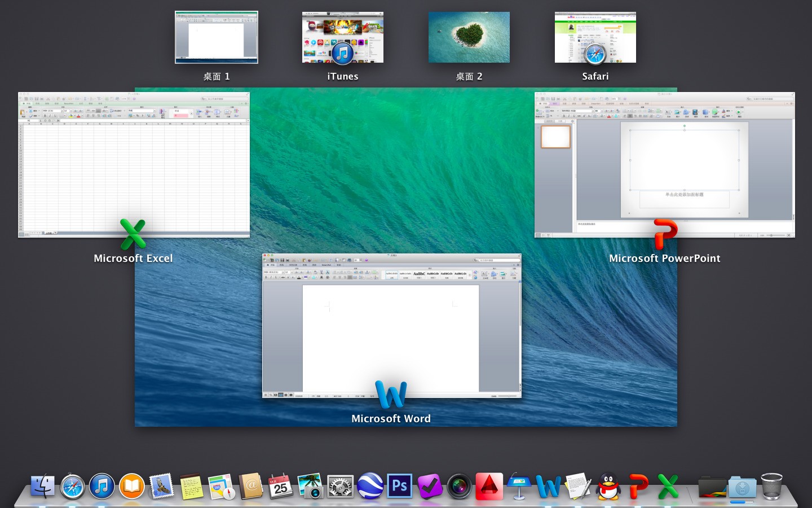Image resolution: width=812 pixels, height=508 pixels.
Task: Click the title placeholder in PowerPoint slide
Action: [685, 160]
